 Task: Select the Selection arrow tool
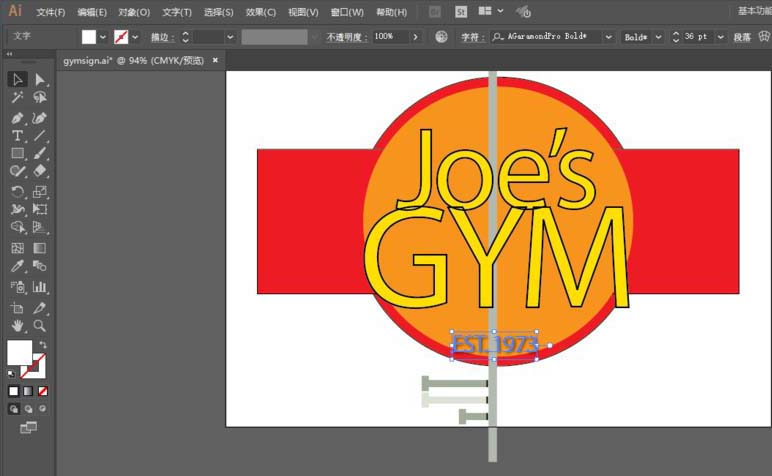pyautogui.click(x=18, y=79)
